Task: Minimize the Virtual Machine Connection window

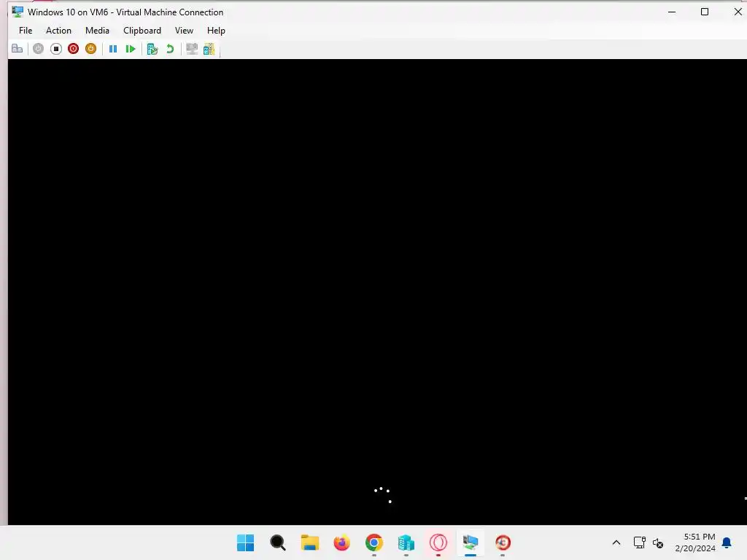Action: (x=672, y=12)
